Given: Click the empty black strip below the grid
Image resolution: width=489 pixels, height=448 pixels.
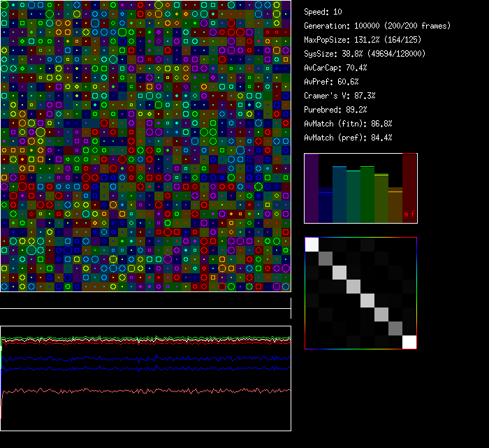Looking at the screenshot, I should 145,301.
